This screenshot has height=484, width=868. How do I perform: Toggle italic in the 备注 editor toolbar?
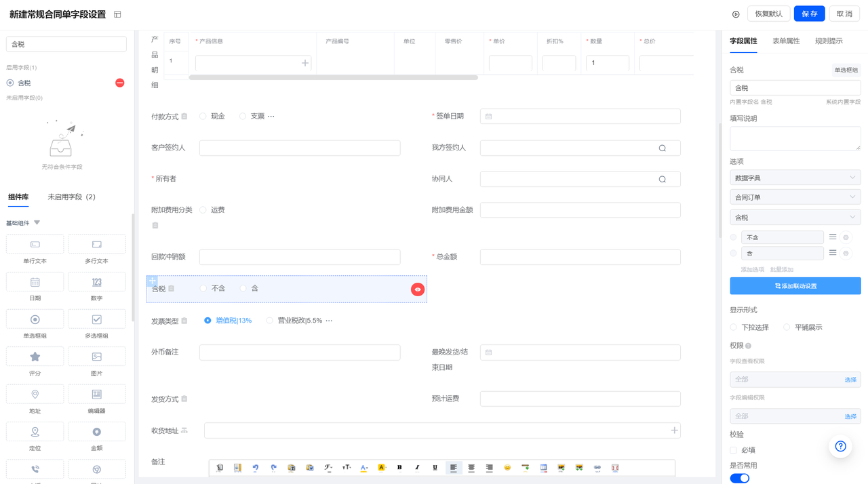pos(417,468)
